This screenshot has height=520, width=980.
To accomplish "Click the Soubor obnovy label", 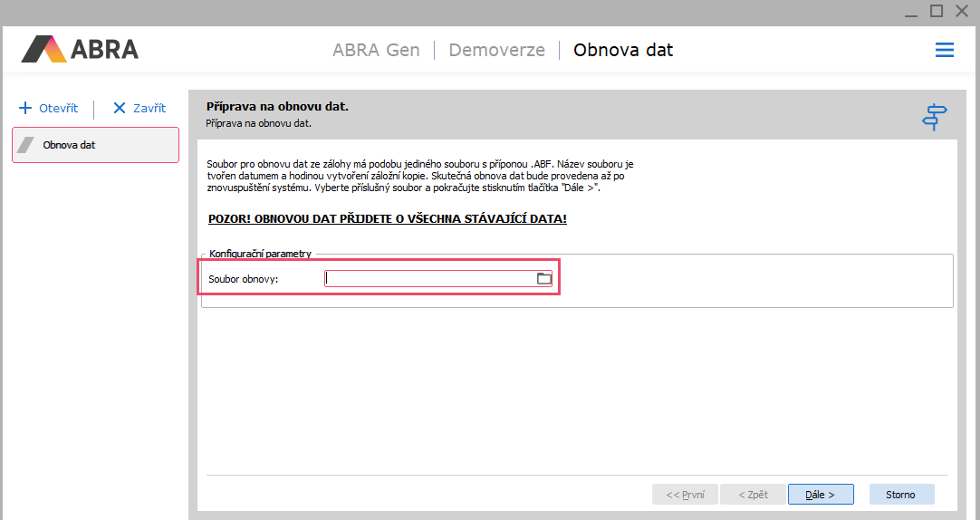I will pyautogui.click(x=243, y=279).
